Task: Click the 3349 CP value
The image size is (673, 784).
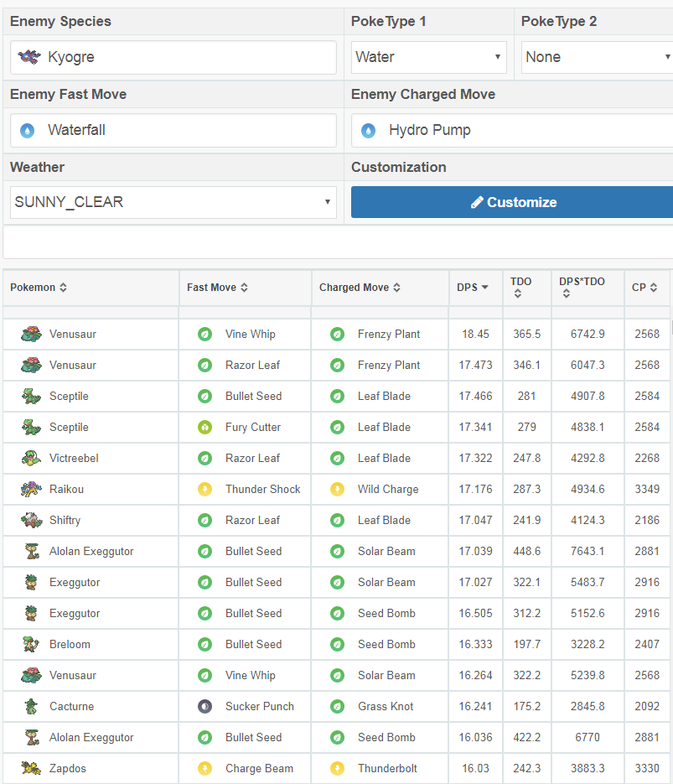Action: click(x=647, y=490)
